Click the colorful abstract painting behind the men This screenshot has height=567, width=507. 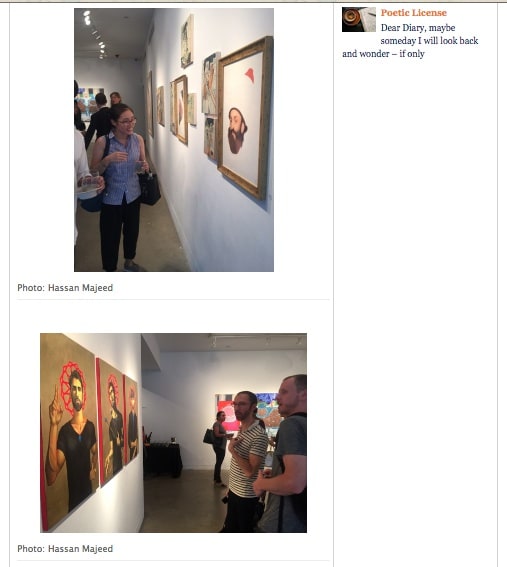[x=268, y=409]
